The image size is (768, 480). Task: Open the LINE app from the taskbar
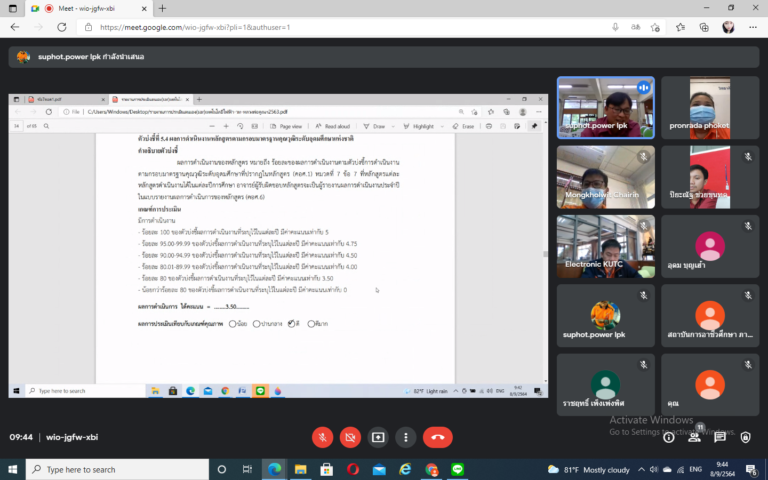pyautogui.click(x=459, y=469)
